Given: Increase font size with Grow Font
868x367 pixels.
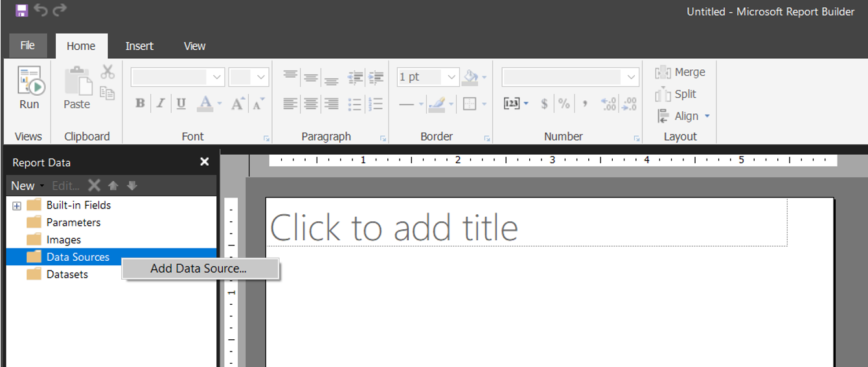Looking at the screenshot, I should pos(238,104).
